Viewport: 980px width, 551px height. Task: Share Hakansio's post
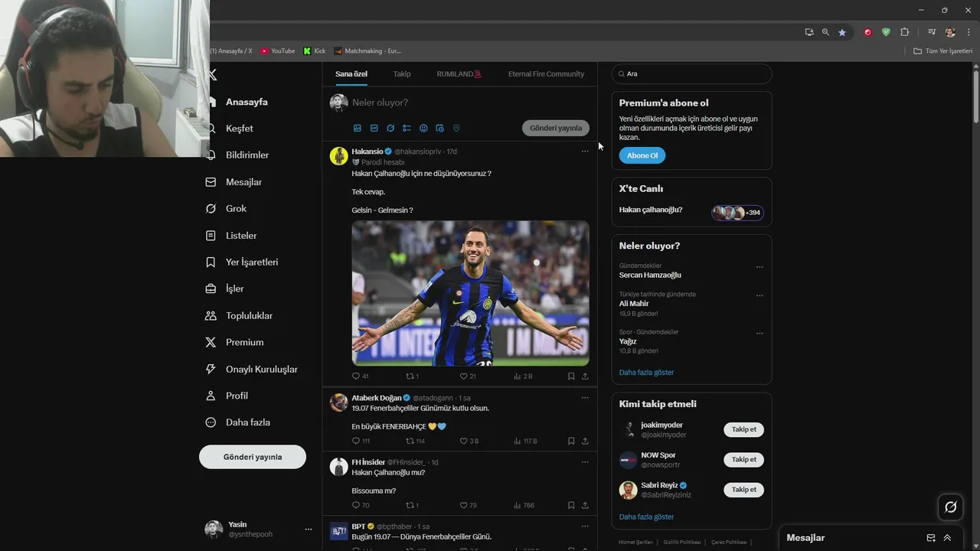pos(585,377)
